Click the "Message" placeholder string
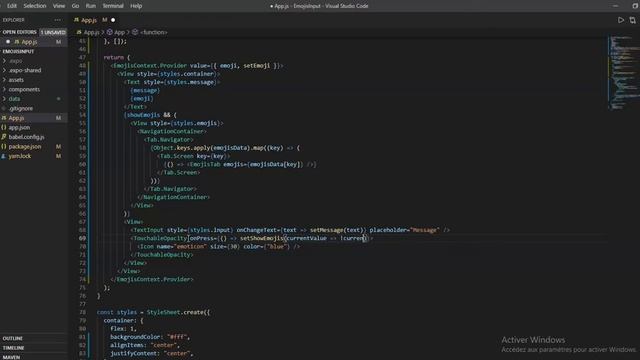Viewport: 640px width, 360px height. pos(424,230)
